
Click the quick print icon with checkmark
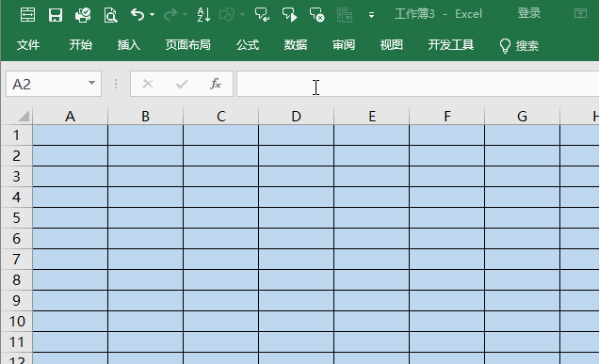point(83,15)
